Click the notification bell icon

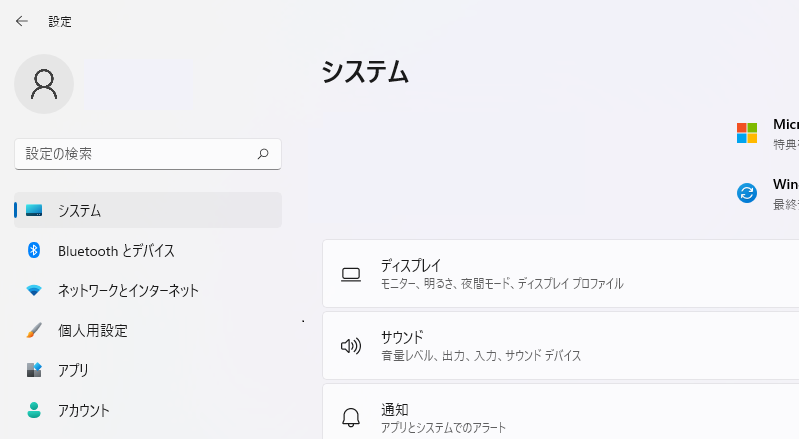click(350, 417)
